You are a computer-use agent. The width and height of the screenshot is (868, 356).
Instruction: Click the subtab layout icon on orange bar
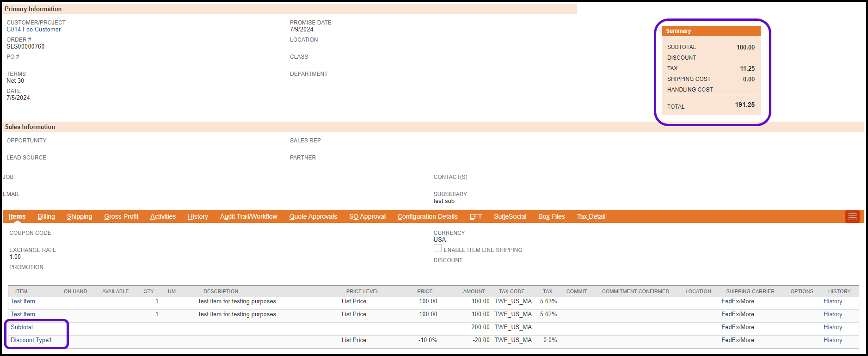click(852, 216)
